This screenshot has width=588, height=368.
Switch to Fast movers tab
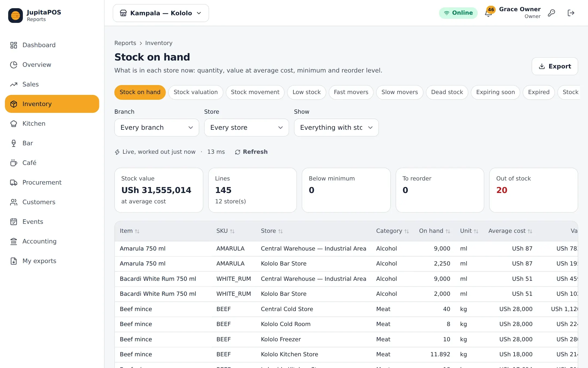(x=351, y=92)
